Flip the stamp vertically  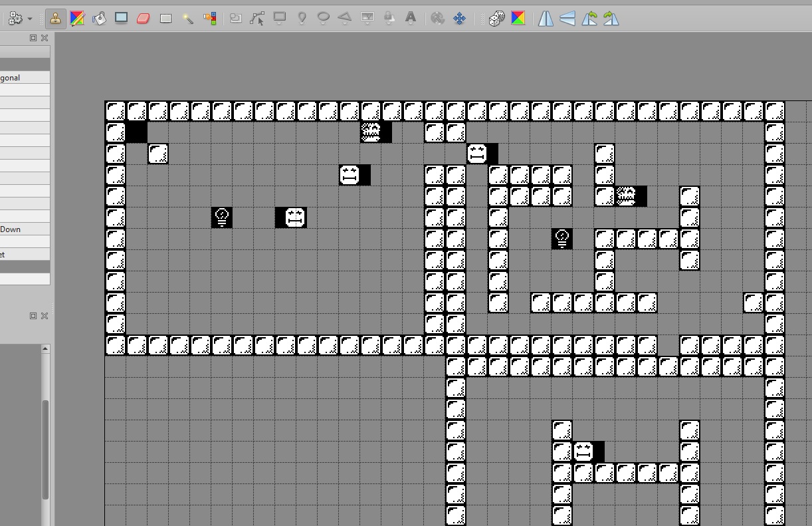(x=567, y=19)
